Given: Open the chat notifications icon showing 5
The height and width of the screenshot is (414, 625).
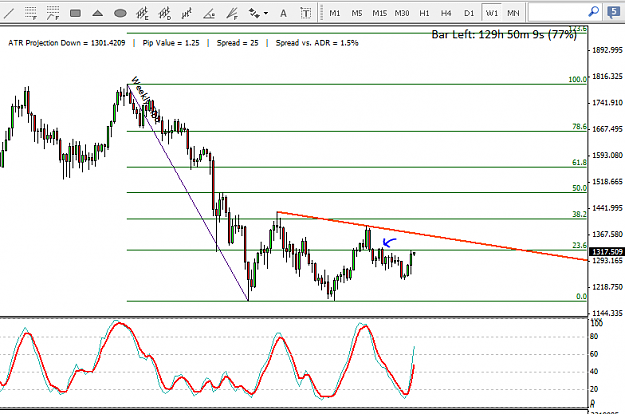Looking at the screenshot, I should click(613, 12).
